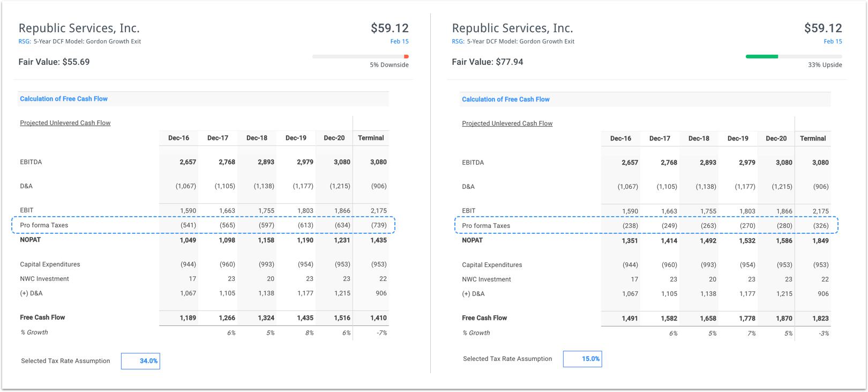Click the (326) terminal Pro forma Taxes value
The width and height of the screenshot is (868, 392).
coord(821,226)
